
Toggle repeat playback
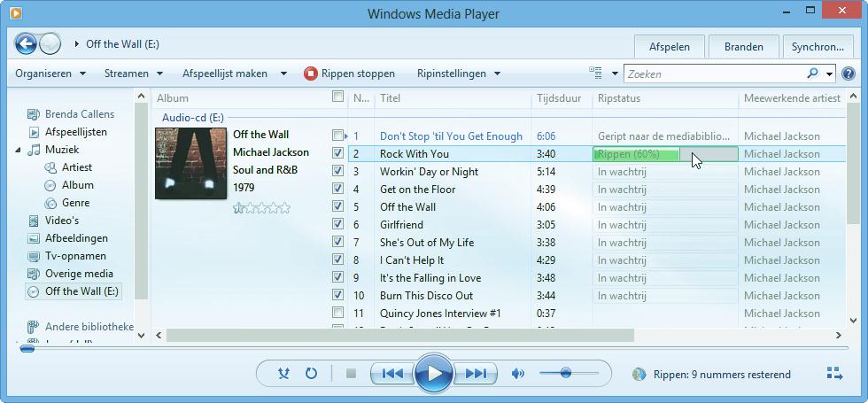(311, 374)
